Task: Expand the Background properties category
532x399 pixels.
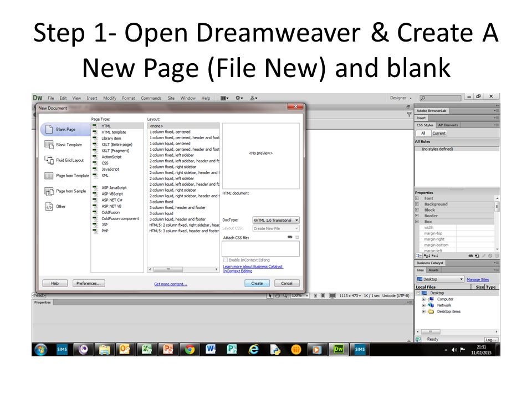Action: point(417,204)
